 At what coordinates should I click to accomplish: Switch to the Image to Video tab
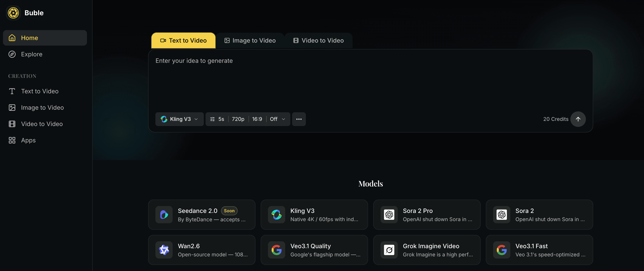(250, 40)
